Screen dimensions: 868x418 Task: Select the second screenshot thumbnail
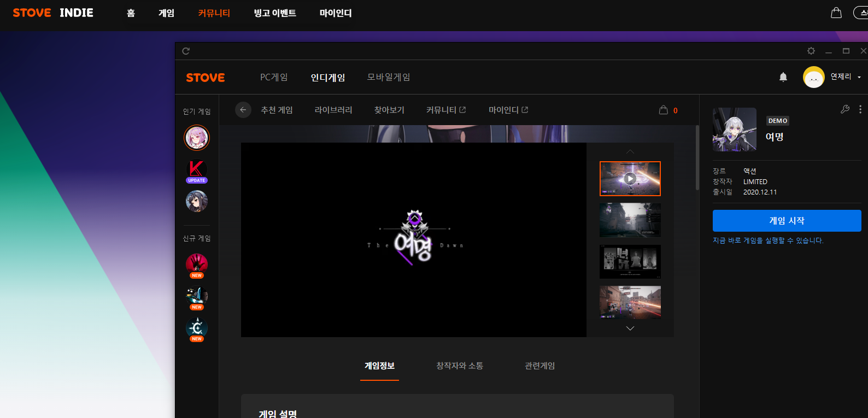pyautogui.click(x=630, y=220)
